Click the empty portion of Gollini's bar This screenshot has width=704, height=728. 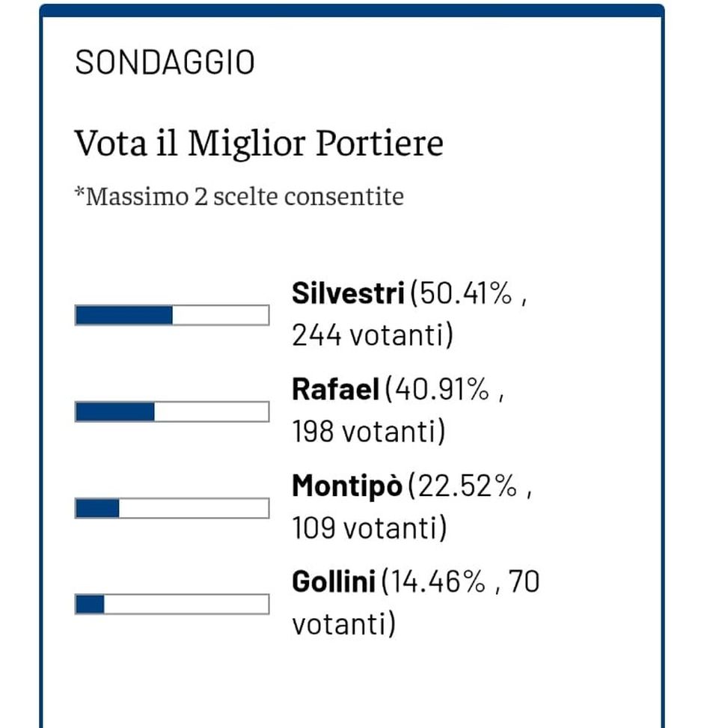(187, 602)
